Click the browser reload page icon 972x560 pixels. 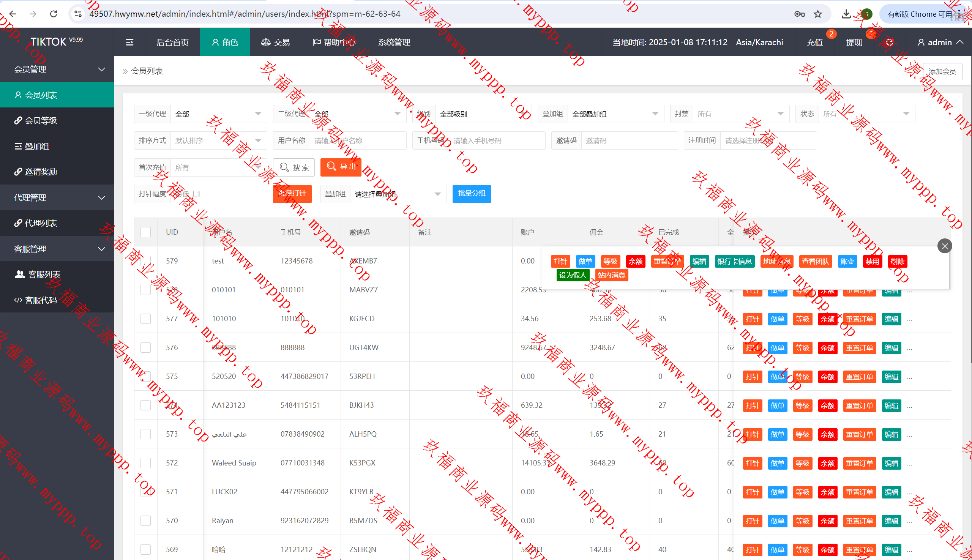[54, 14]
